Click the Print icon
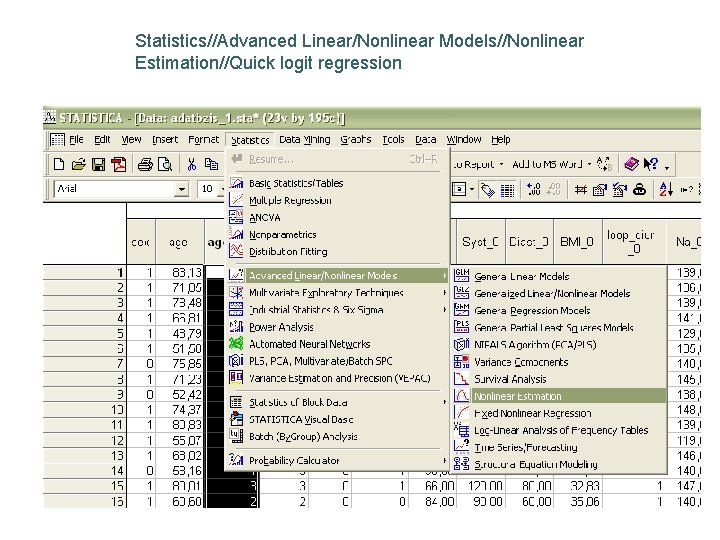 tap(145, 164)
